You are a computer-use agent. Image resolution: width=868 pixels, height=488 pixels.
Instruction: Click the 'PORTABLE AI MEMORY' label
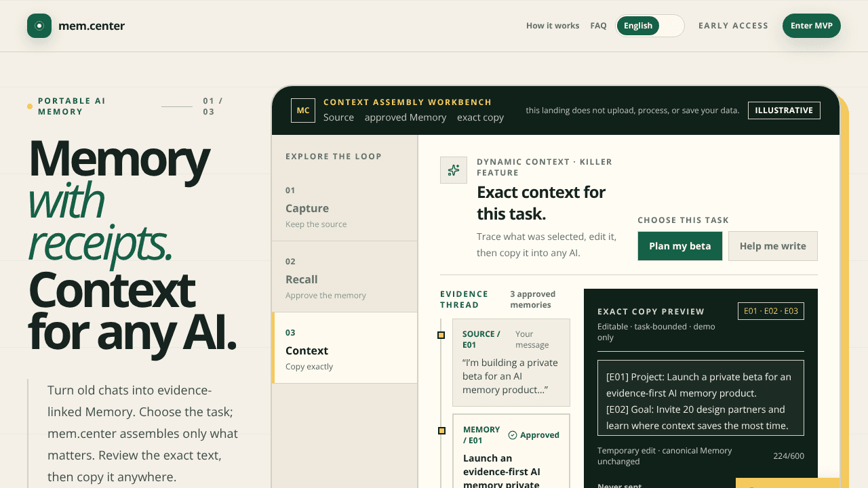tap(72, 106)
